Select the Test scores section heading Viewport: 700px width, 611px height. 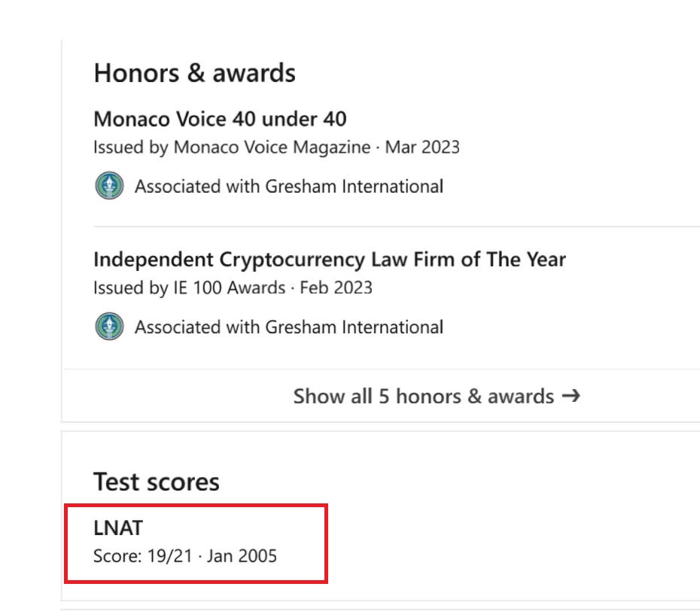click(157, 482)
